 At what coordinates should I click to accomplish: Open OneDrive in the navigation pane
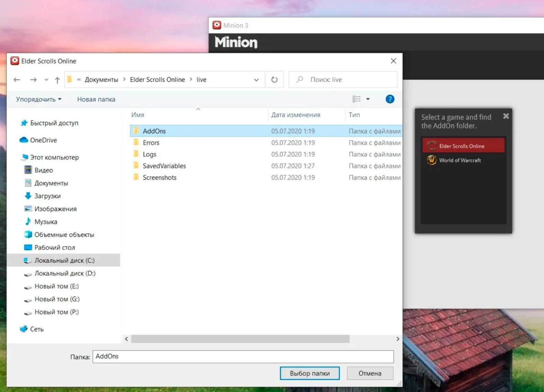[43, 140]
